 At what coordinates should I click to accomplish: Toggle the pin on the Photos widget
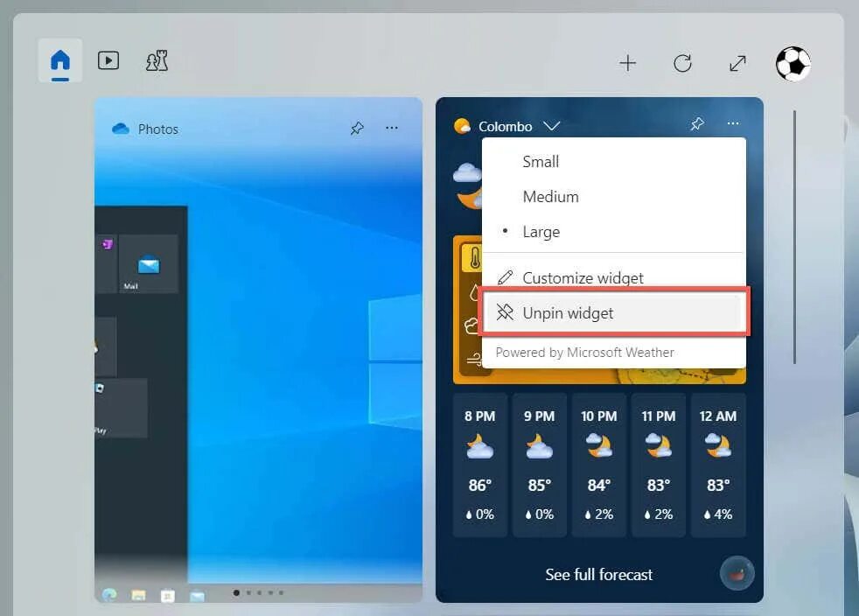[x=356, y=128]
